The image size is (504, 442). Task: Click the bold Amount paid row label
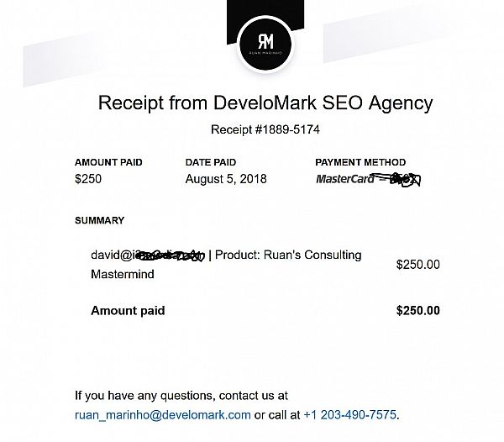tap(128, 310)
